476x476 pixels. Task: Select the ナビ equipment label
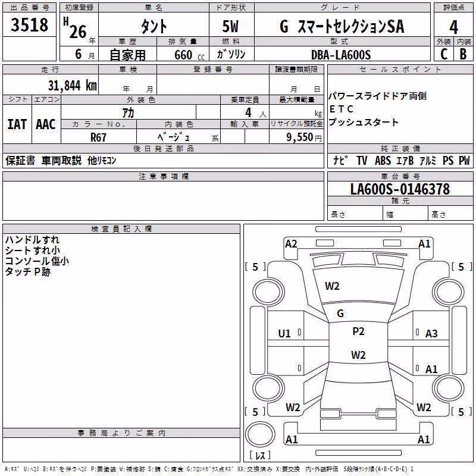coord(340,160)
